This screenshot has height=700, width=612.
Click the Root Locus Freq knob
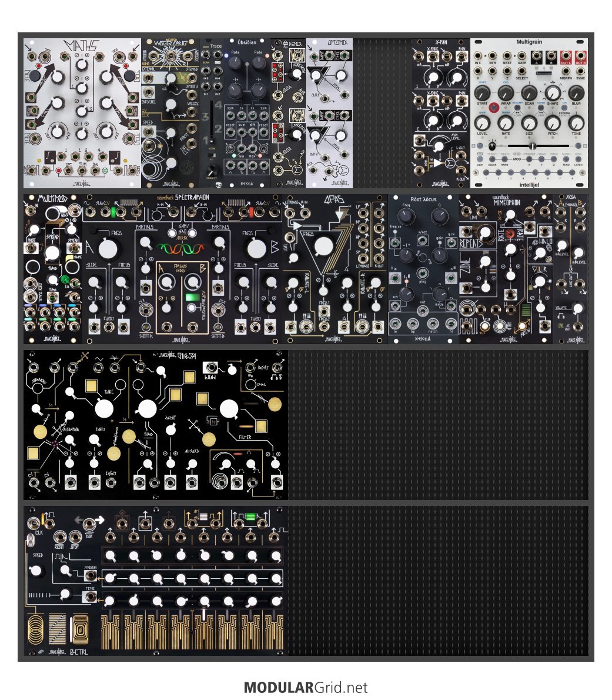tap(406, 217)
